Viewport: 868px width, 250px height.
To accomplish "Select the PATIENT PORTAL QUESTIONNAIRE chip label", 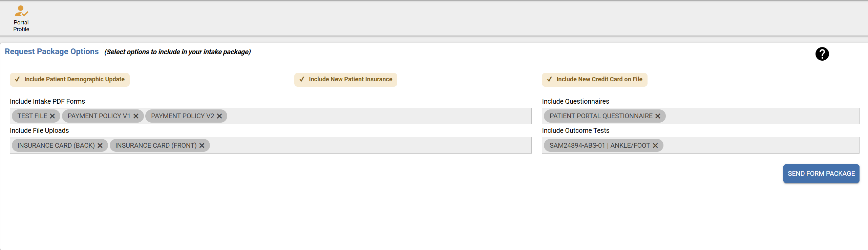I will (600, 116).
